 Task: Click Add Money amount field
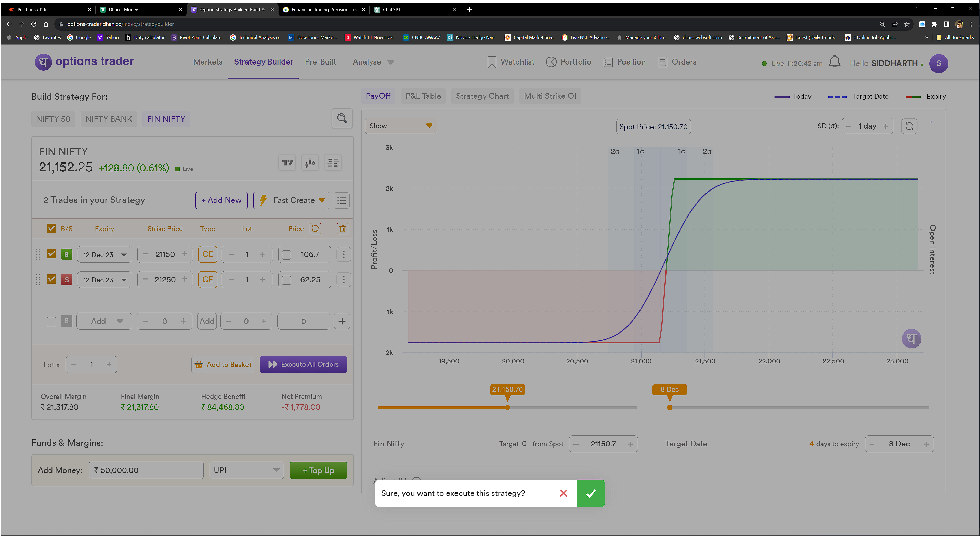tap(147, 470)
